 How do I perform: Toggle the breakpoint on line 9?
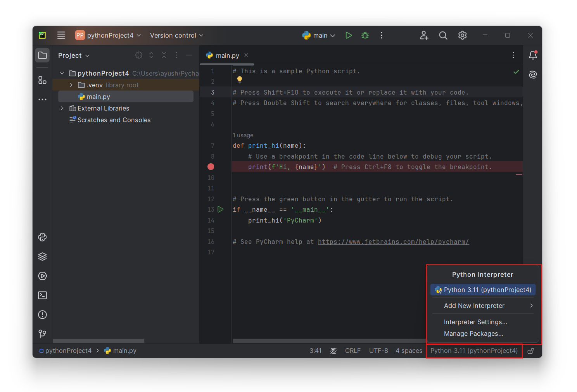211,167
